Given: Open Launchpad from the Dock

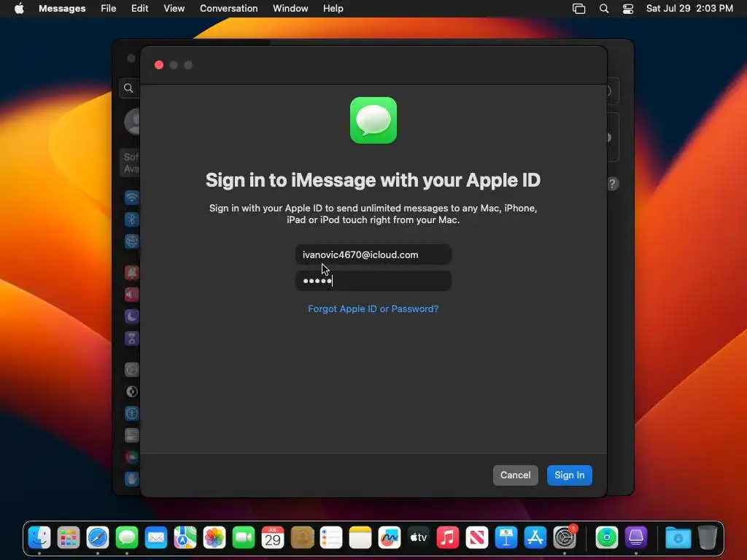Looking at the screenshot, I should [x=69, y=538].
